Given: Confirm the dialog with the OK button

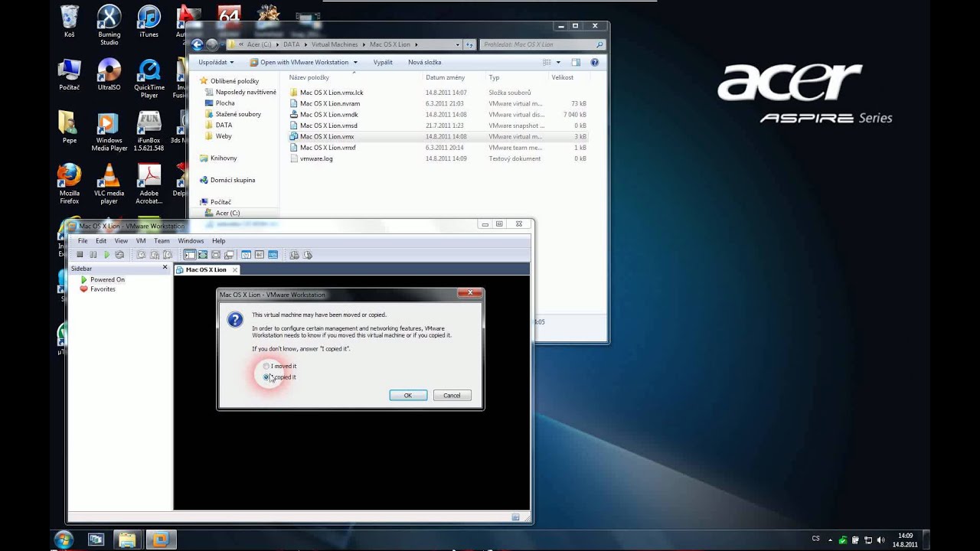Looking at the screenshot, I should [408, 395].
